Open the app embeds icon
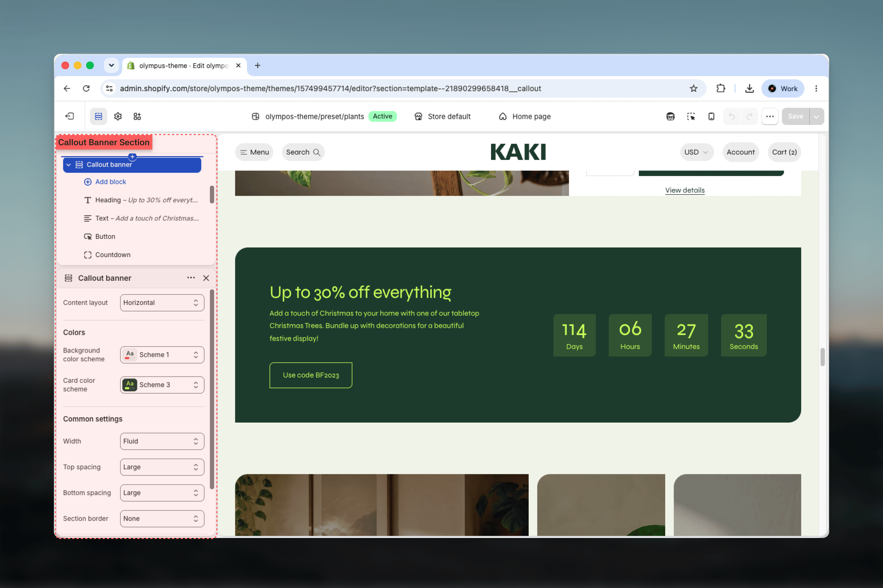The width and height of the screenshot is (883, 588). [137, 116]
